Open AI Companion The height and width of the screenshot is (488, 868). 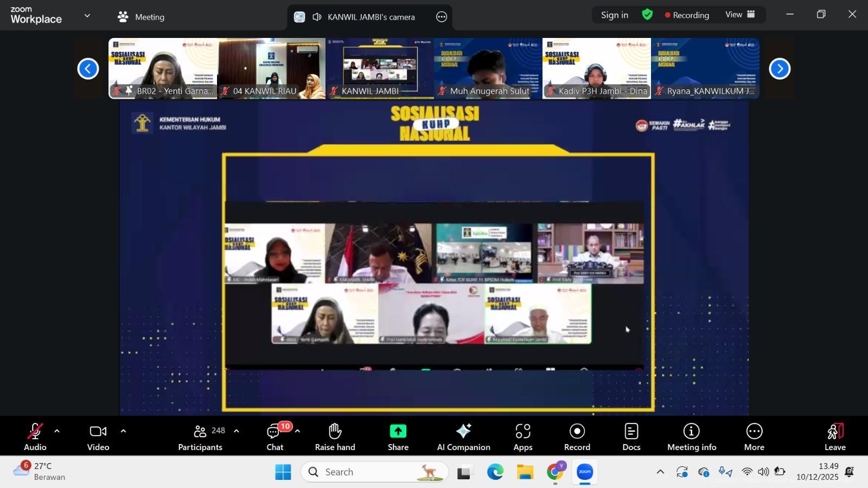pyautogui.click(x=463, y=437)
